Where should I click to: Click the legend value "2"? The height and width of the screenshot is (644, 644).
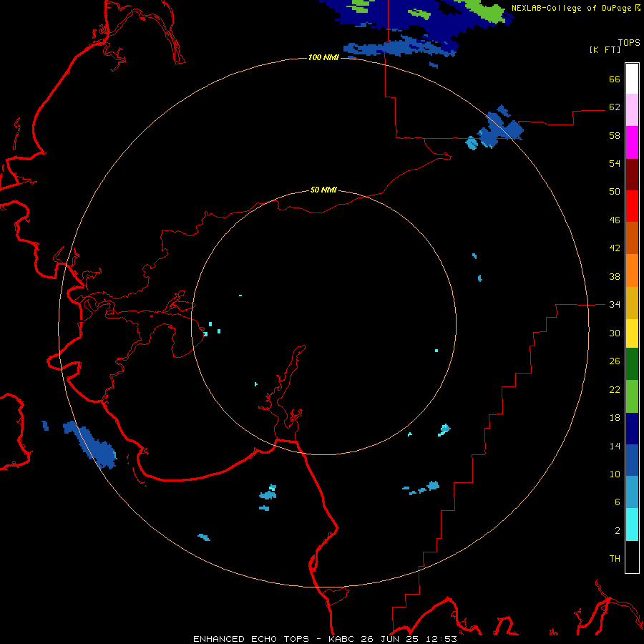[618, 531]
